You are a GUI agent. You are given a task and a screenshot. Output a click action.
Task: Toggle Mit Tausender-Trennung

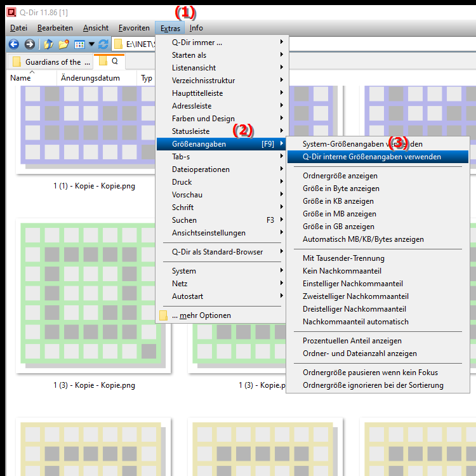click(378, 258)
